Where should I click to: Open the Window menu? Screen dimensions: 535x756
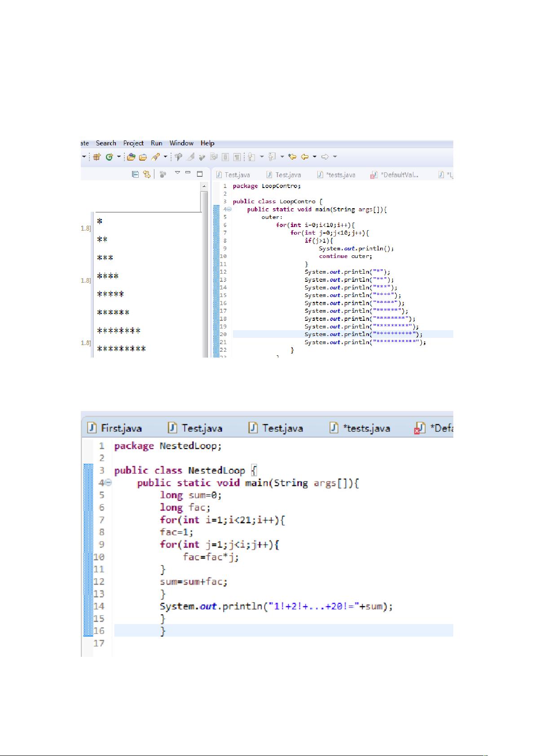tap(181, 143)
